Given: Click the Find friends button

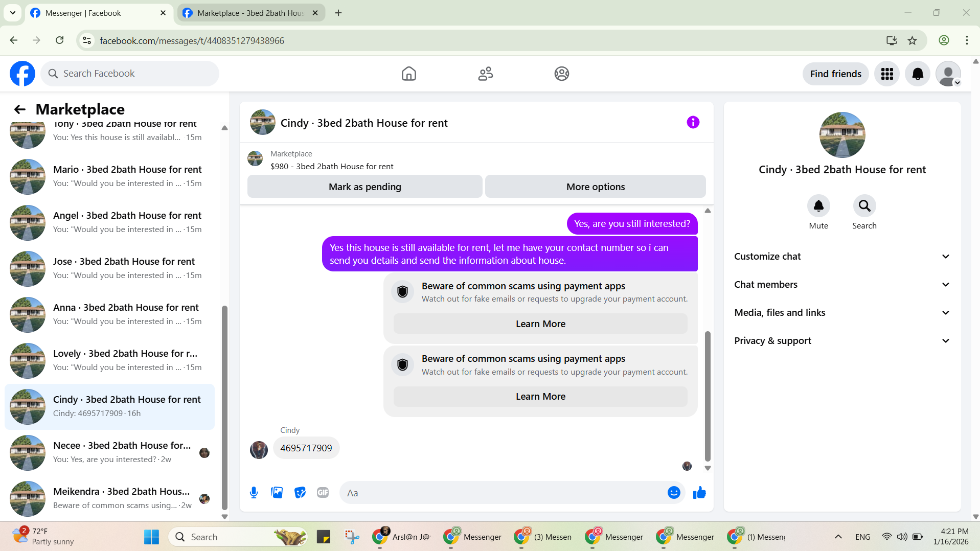Looking at the screenshot, I should 835,74.
